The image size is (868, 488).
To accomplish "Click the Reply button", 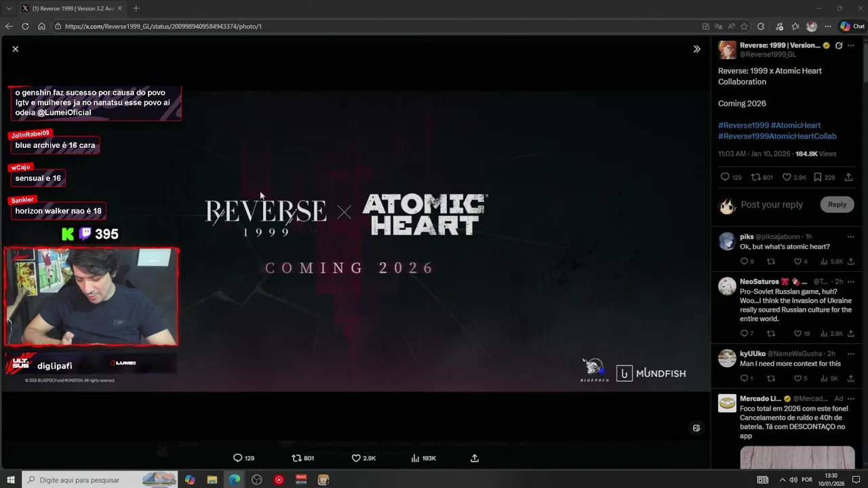I will point(837,205).
